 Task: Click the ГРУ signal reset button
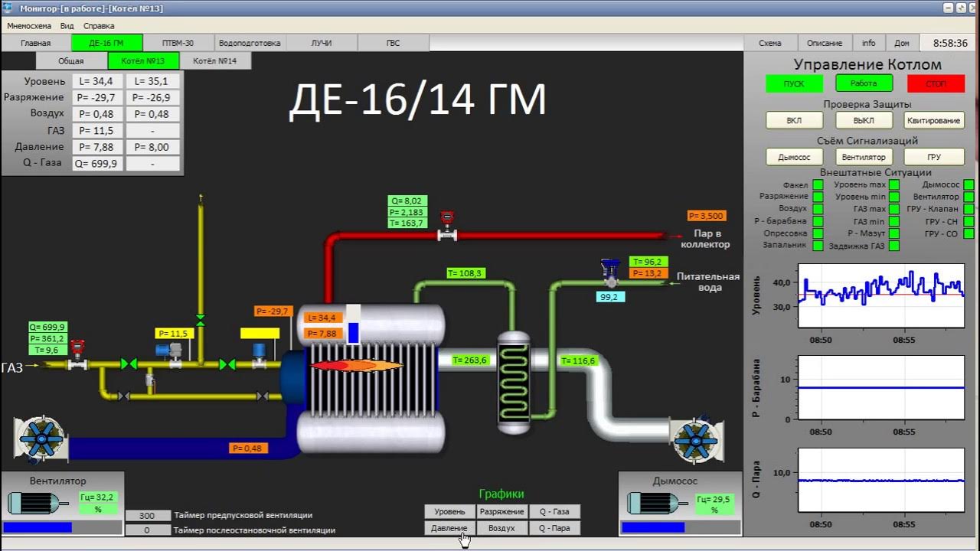pyautogui.click(x=934, y=157)
